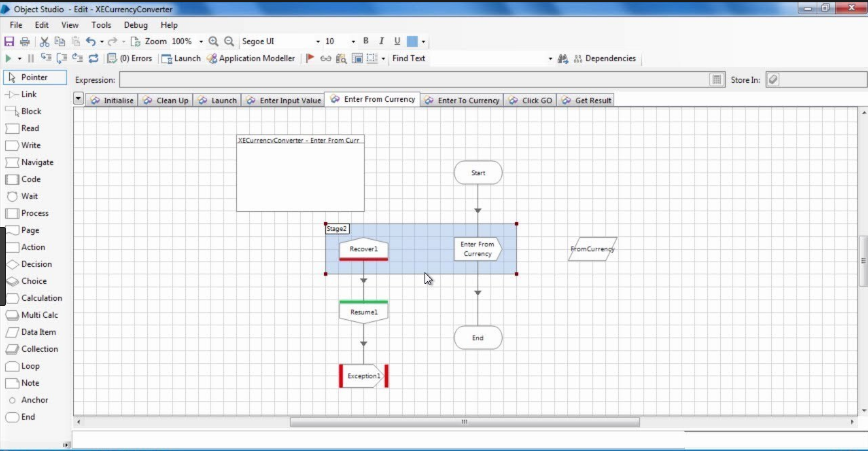Open the Segoe UI font dropdown
Image resolution: width=868 pixels, height=451 pixels.
click(318, 42)
